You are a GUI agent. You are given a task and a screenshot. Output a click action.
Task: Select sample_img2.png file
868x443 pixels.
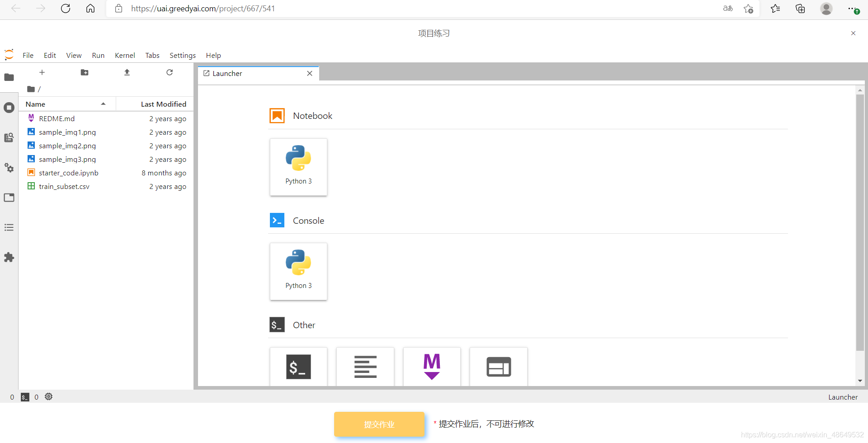click(x=106, y=146)
